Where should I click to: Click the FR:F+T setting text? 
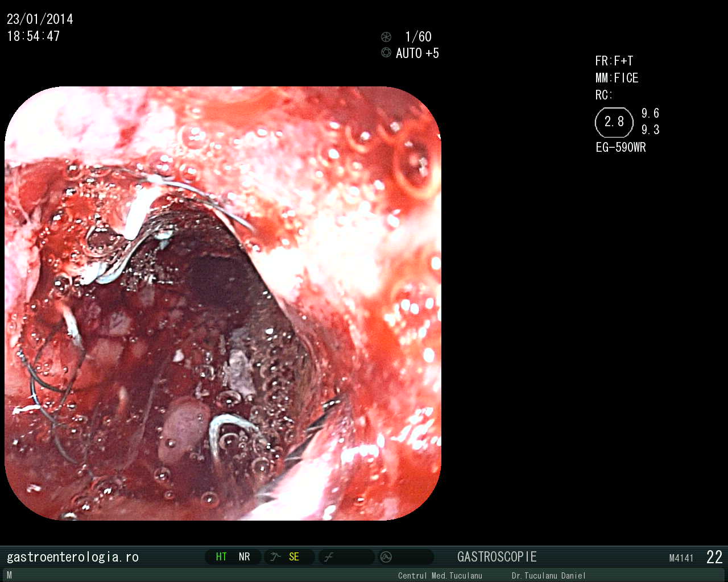click(614, 61)
